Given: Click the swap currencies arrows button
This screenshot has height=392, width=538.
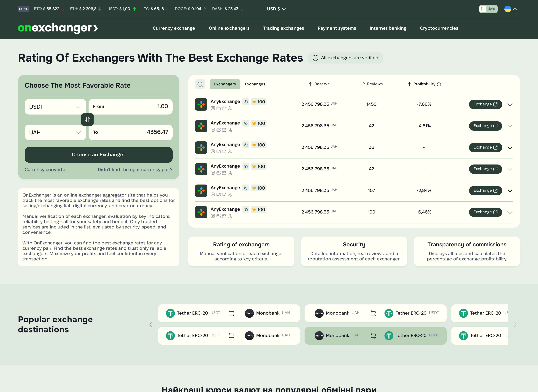Looking at the screenshot, I should (x=87, y=120).
